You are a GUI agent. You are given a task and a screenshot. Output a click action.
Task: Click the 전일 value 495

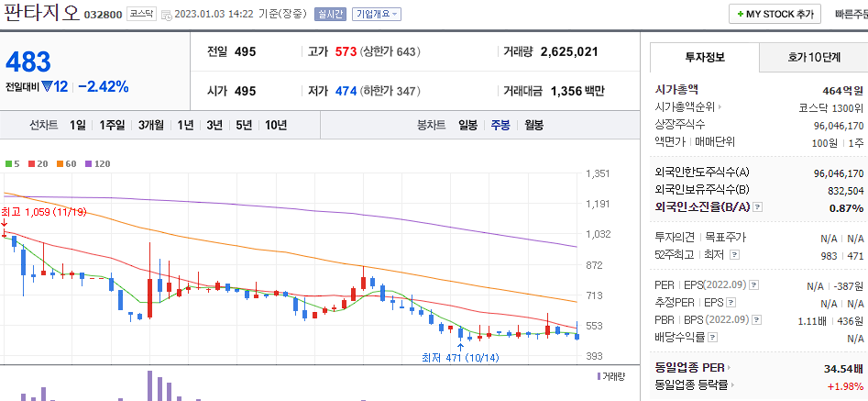[x=246, y=52]
